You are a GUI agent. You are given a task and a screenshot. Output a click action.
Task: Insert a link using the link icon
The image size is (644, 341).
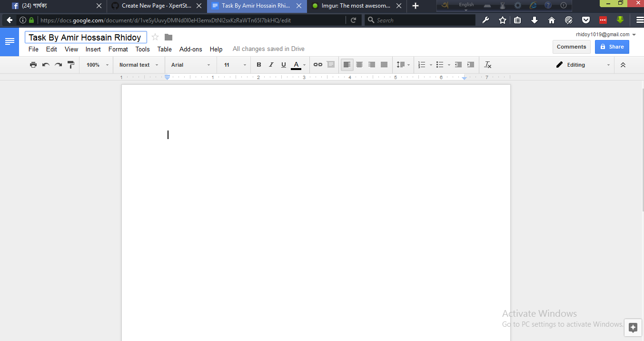318,65
